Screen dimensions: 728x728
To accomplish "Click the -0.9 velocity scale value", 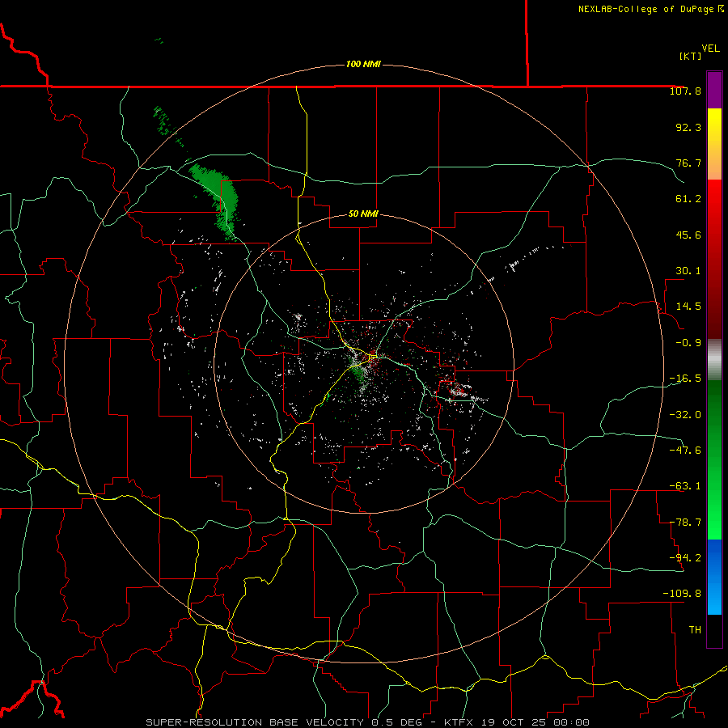I will (x=688, y=343).
